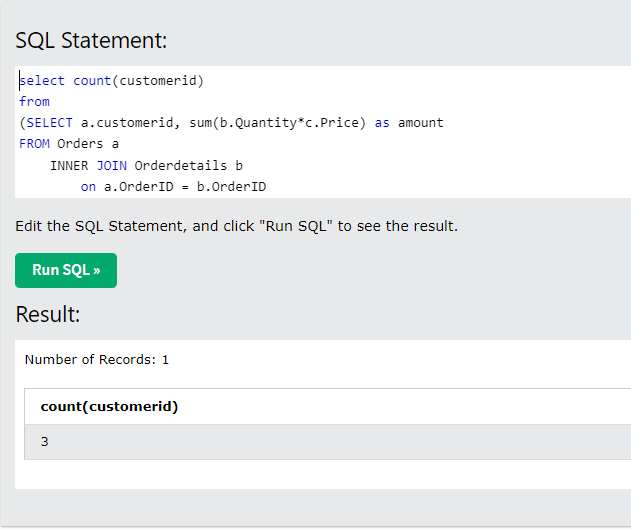Viewport: 631px width, 531px height.
Task: Click 'sum(b.Quantity*c.Price)' expression
Action: tap(277, 123)
